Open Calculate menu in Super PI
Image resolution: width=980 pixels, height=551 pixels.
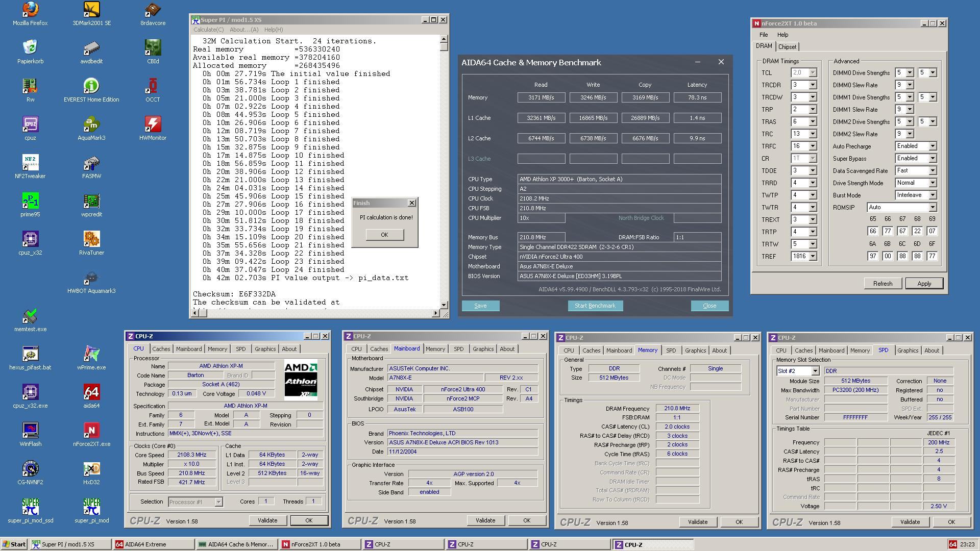[x=208, y=30]
